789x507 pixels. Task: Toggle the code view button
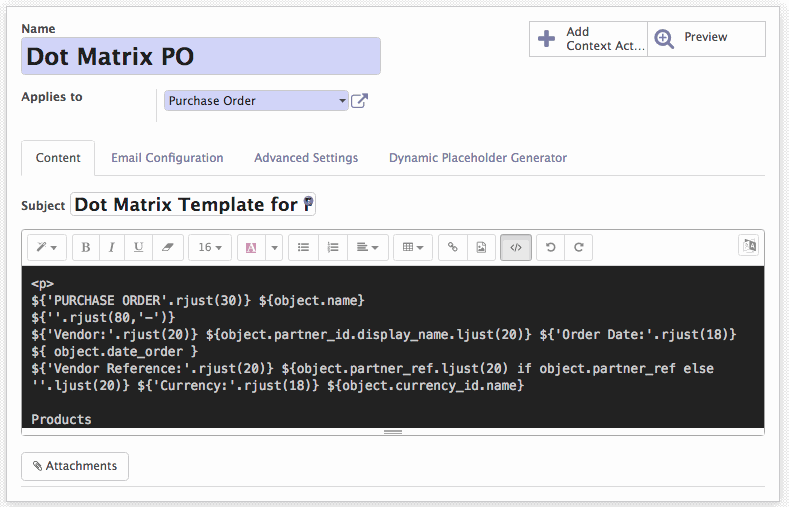point(516,247)
